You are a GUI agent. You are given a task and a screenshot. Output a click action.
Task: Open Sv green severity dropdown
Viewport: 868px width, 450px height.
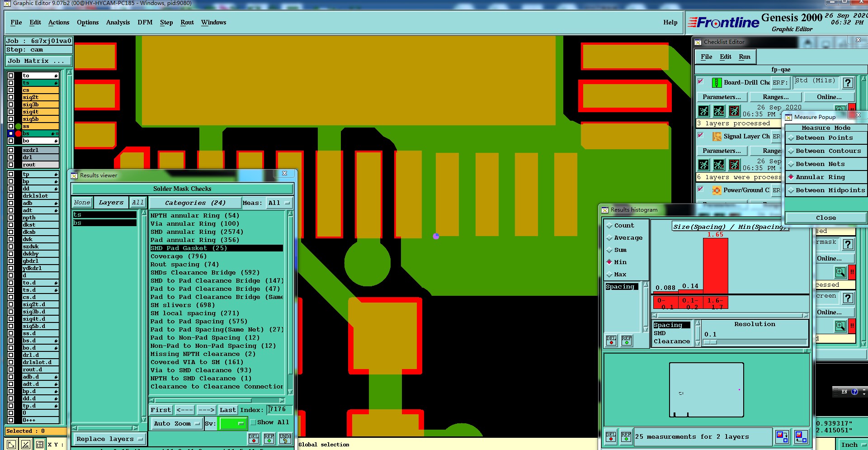[x=232, y=423]
